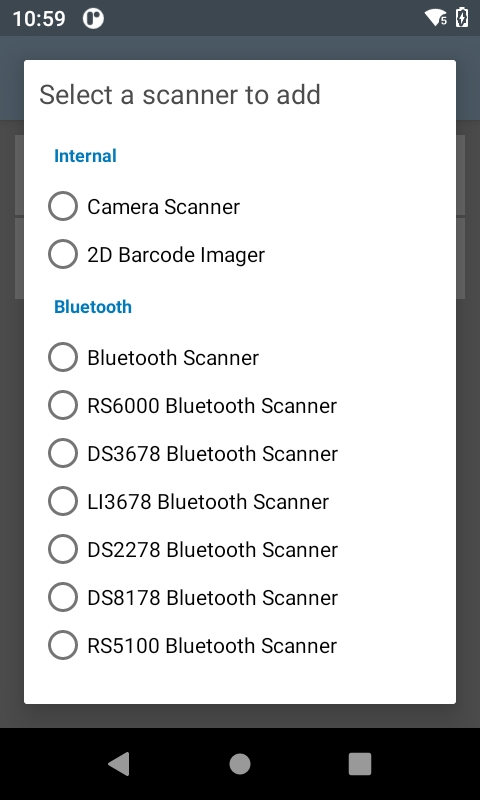
Task: Click the 'Select a scanner to add' title
Action: click(x=180, y=94)
